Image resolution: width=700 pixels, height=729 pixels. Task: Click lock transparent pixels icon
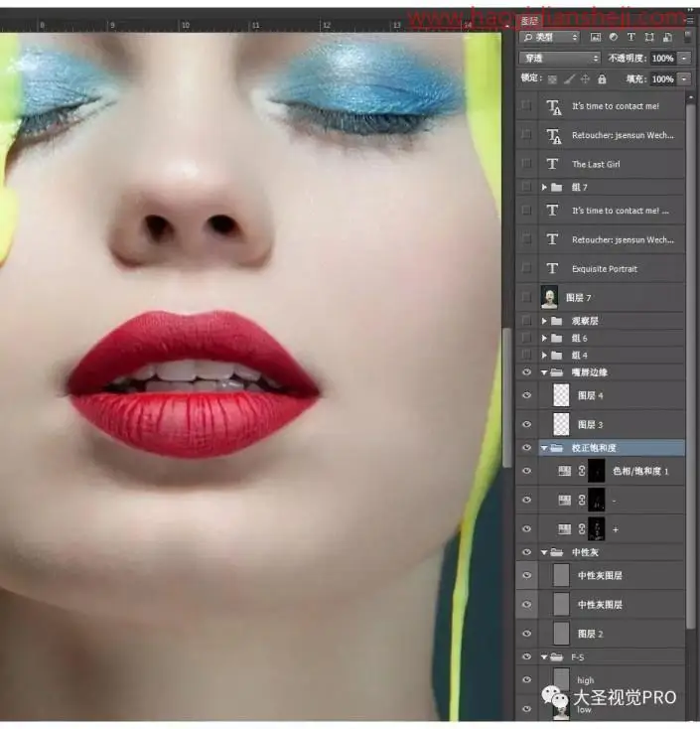(552, 79)
